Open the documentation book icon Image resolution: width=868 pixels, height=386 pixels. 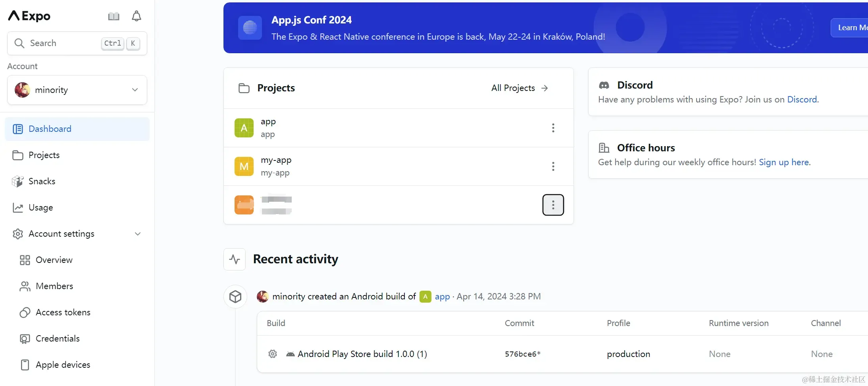pos(114,16)
